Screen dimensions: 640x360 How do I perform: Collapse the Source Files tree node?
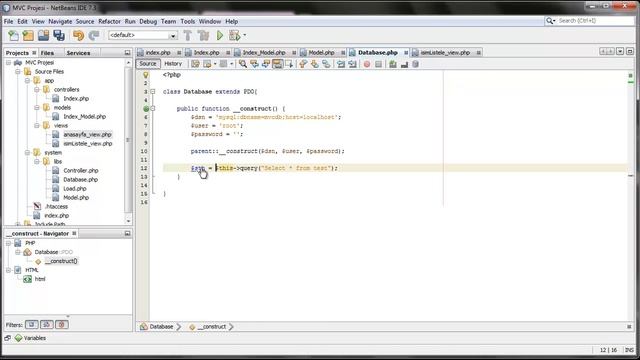pos(18,71)
